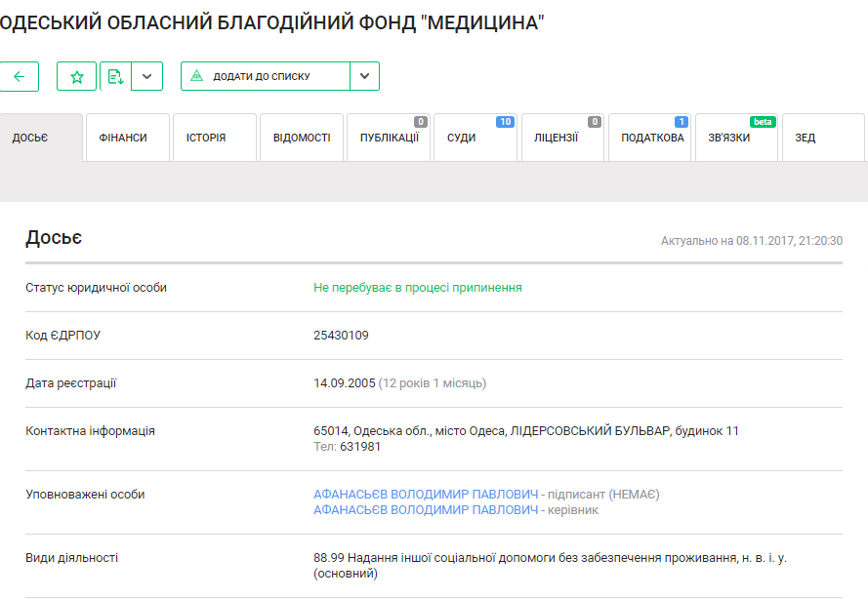The image size is (868, 599).
Task: Star this organization as a favorite
Action: click(x=77, y=76)
